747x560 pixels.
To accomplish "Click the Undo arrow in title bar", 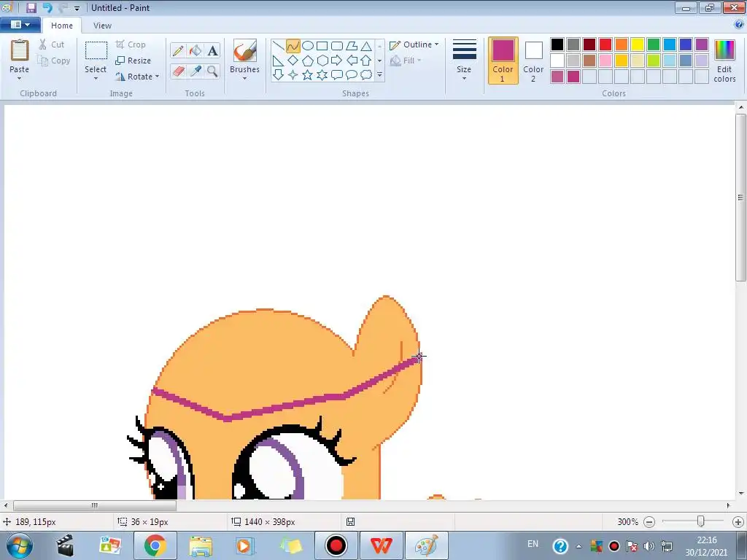I will click(47, 7).
